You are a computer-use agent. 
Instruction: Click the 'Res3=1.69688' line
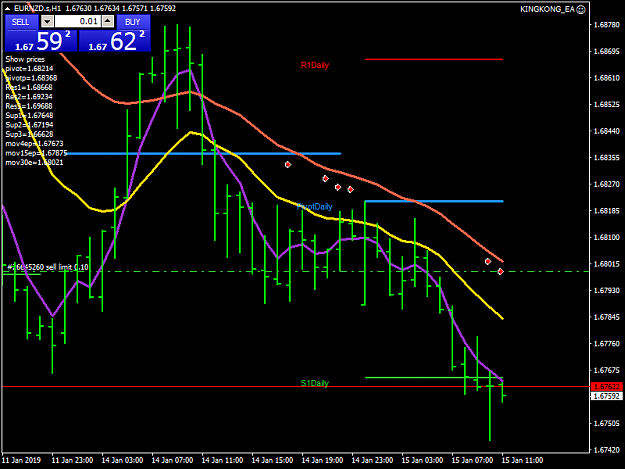[x=29, y=106]
